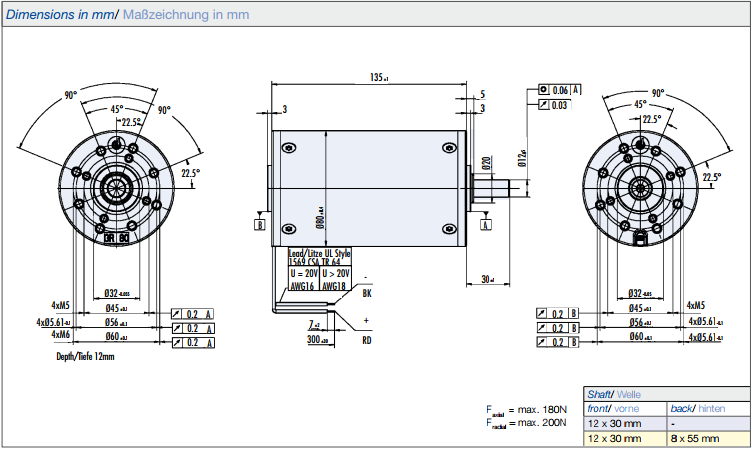Viewport: 752px width, 449px height.
Task: Select the AWG18 cell in lead table
Action: pos(335,285)
